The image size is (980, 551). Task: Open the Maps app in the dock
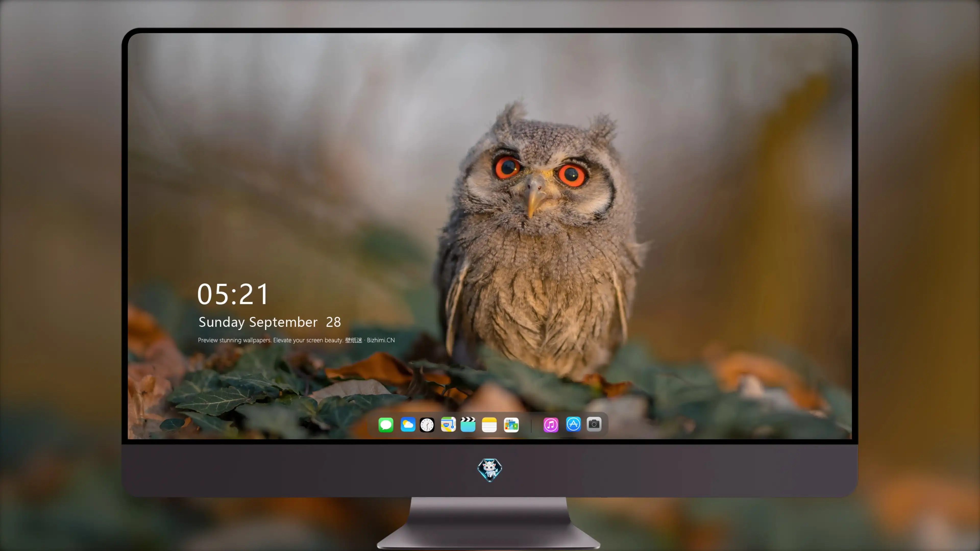pyautogui.click(x=448, y=424)
